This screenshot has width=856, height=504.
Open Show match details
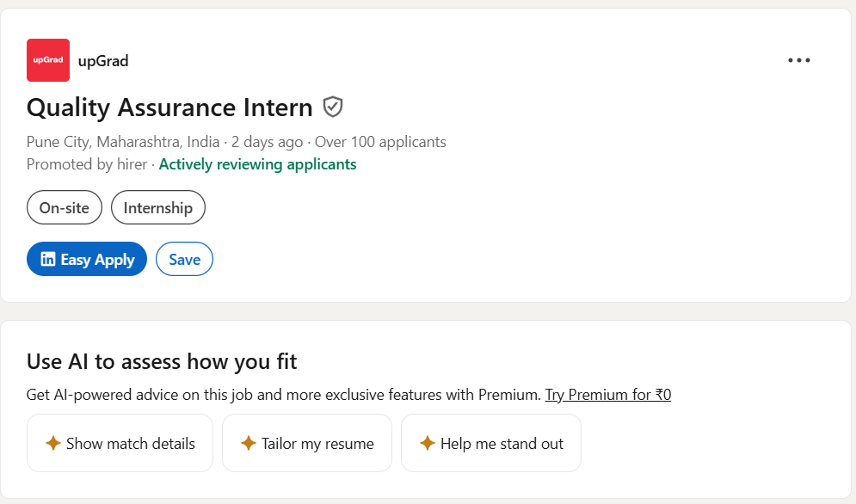click(x=130, y=444)
